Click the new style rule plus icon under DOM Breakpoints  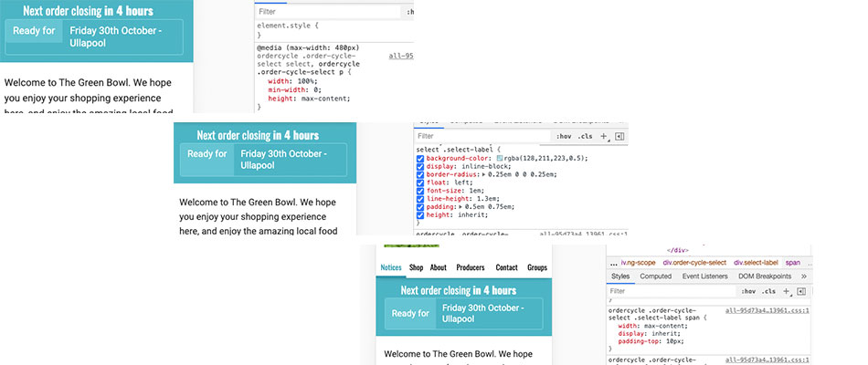point(786,291)
